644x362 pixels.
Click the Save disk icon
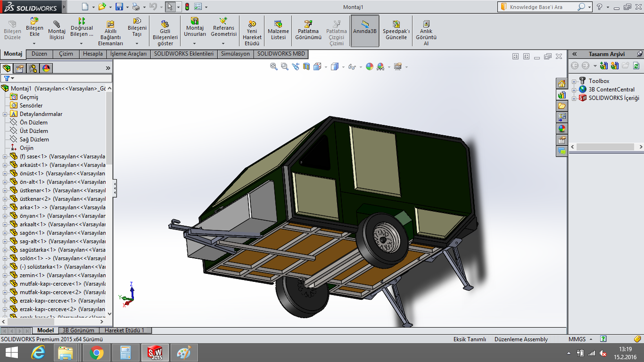point(119,7)
